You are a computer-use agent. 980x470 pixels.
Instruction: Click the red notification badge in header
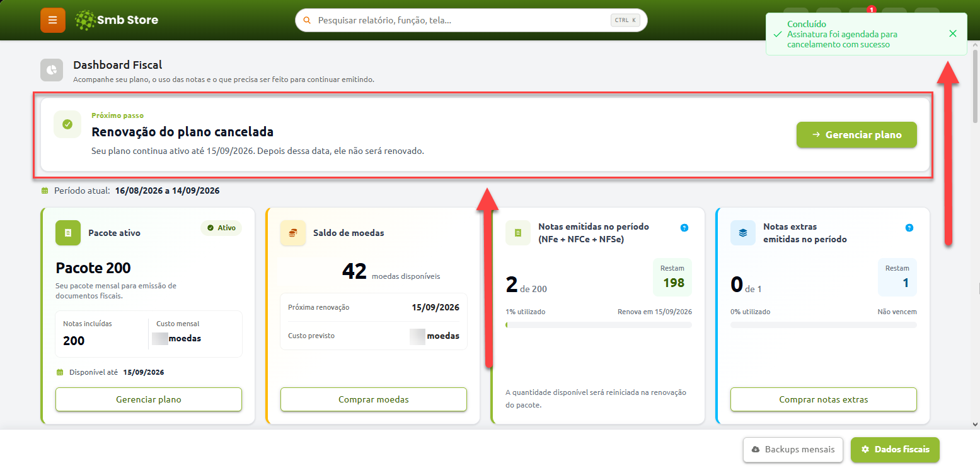pos(871,9)
